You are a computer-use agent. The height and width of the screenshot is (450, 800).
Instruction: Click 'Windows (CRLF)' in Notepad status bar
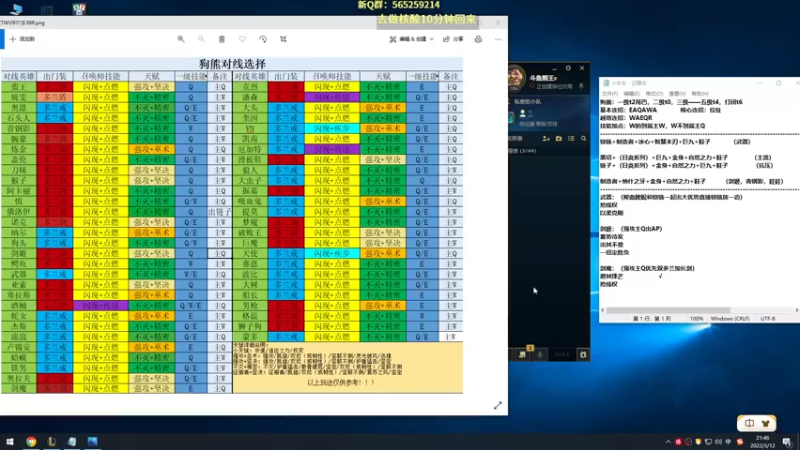(x=730, y=318)
